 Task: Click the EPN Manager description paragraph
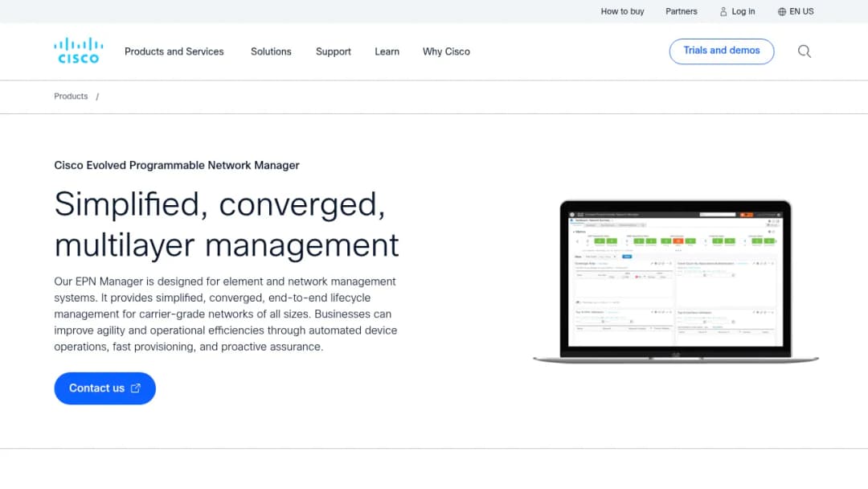click(x=226, y=314)
